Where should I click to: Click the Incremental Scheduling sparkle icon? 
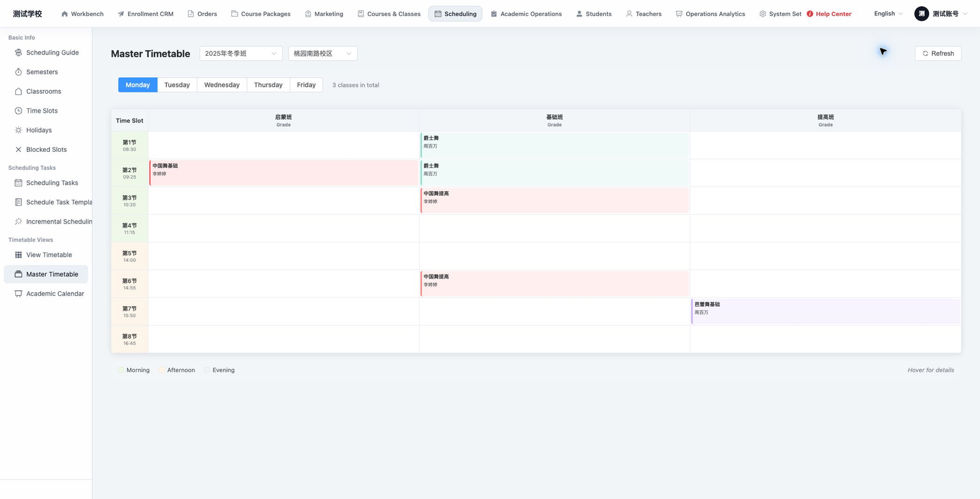click(x=18, y=222)
